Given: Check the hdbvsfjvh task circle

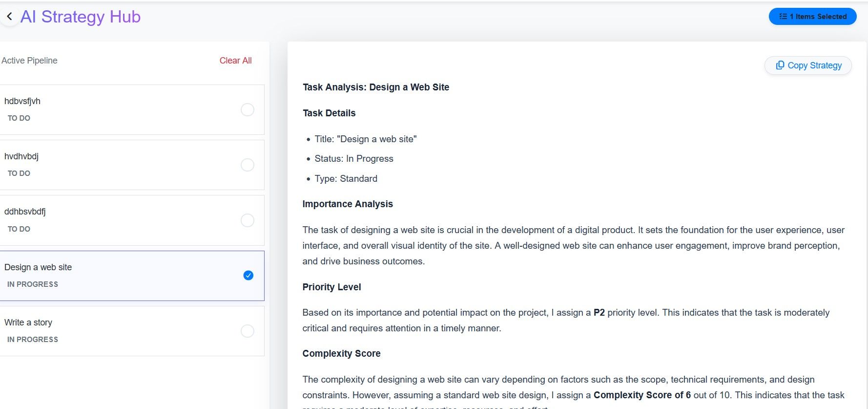Looking at the screenshot, I should [x=248, y=109].
